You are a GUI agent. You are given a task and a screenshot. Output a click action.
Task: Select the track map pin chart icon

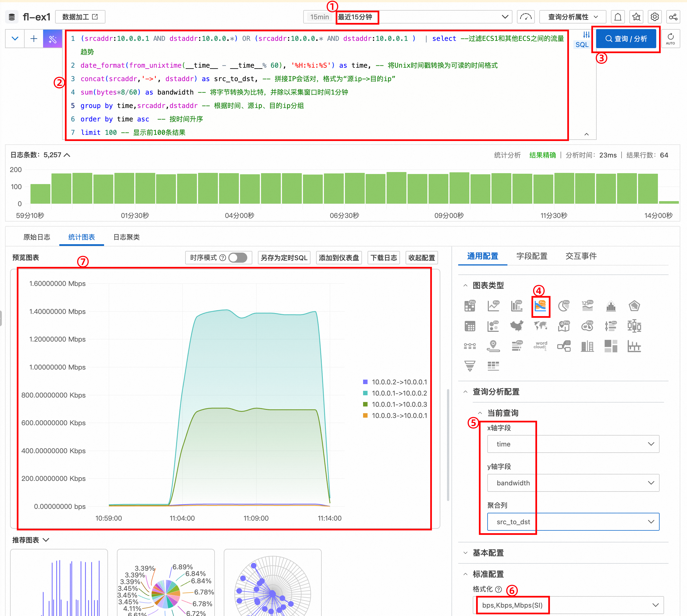click(x=493, y=346)
